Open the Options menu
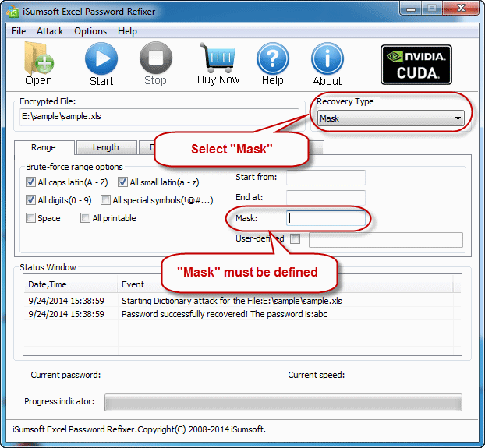This screenshot has height=448, width=485. (90, 31)
